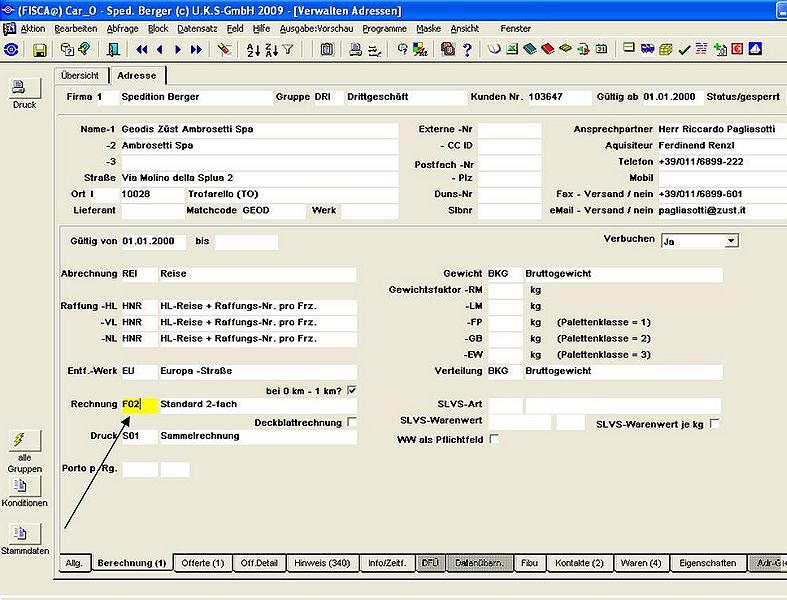The image size is (787, 600).
Task: Click the eMail field pagliasotti@zust.it
Action: (722, 210)
